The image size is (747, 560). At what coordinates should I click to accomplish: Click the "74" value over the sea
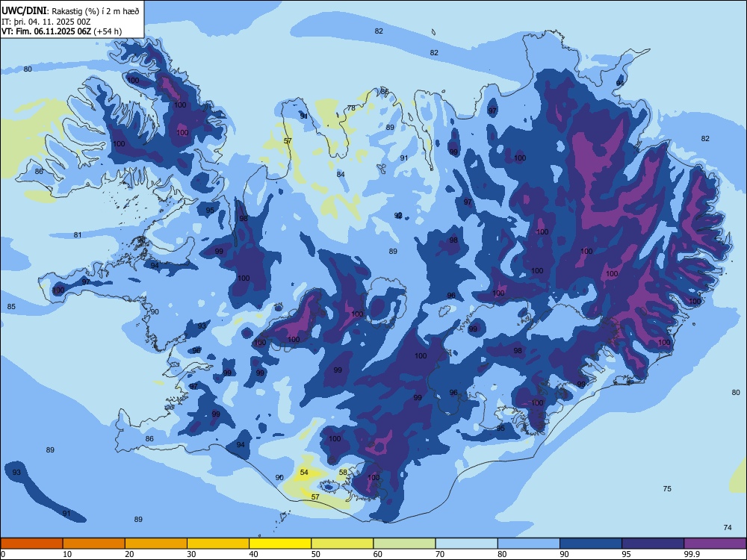pyautogui.click(x=728, y=527)
